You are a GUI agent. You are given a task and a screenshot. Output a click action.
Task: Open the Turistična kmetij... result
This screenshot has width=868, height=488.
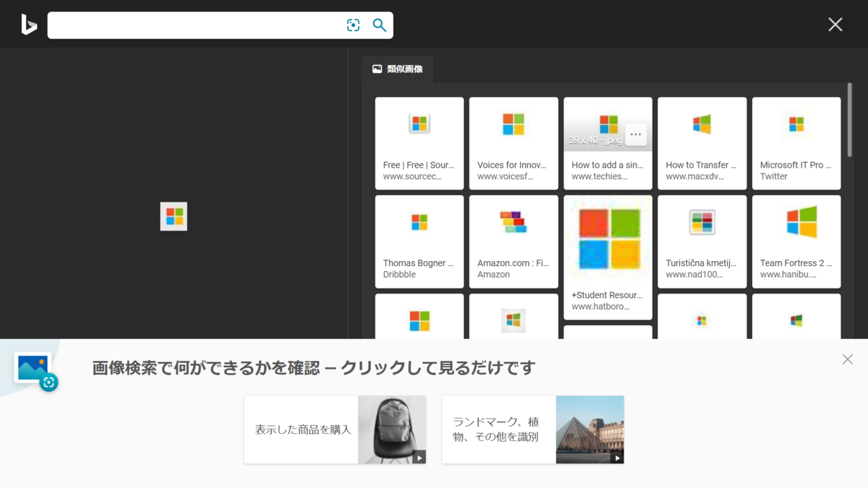[702, 241]
